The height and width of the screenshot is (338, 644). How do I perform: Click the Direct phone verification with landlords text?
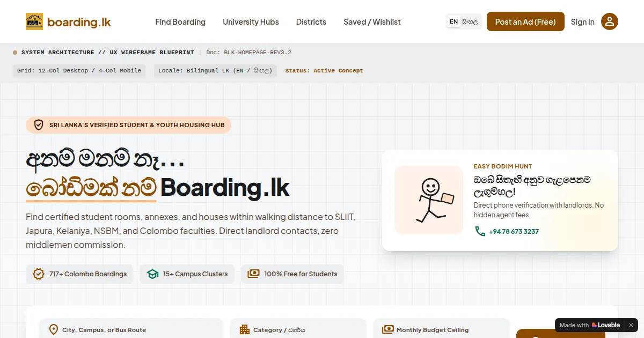click(x=539, y=210)
